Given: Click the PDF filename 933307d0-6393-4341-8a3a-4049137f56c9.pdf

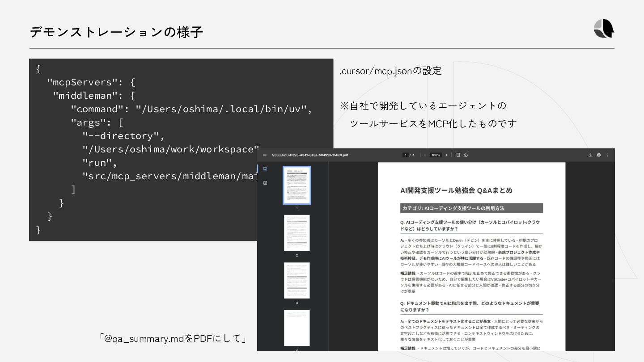Looking at the screenshot, I should 310,155.
